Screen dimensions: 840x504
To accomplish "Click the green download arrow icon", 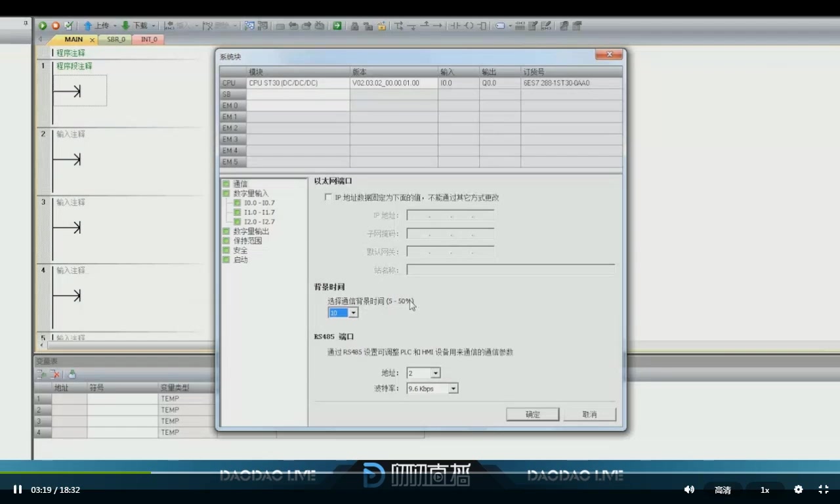I will click(125, 26).
